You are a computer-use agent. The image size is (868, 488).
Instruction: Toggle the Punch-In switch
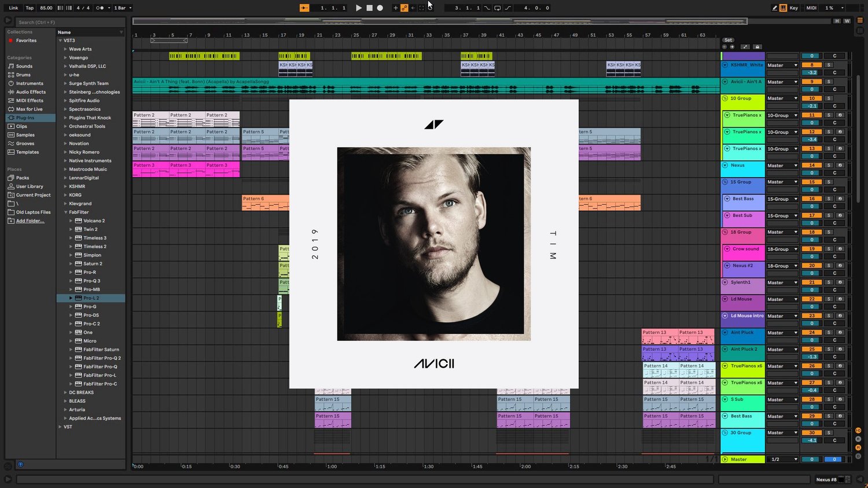click(x=487, y=8)
